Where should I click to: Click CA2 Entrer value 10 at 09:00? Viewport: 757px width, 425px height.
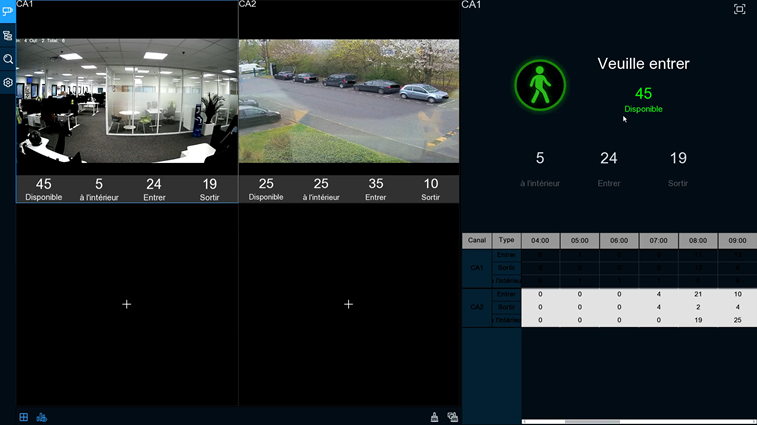click(x=737, y=294)
